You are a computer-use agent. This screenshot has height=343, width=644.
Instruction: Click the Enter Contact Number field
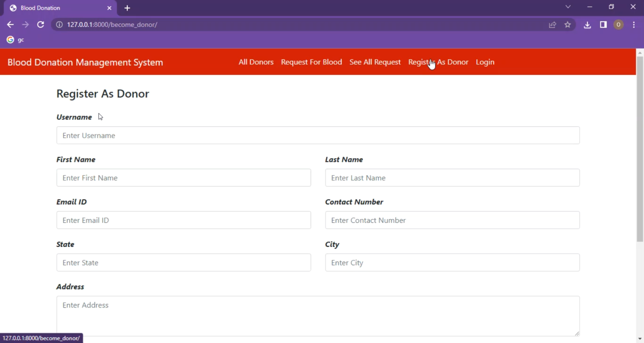452,220
